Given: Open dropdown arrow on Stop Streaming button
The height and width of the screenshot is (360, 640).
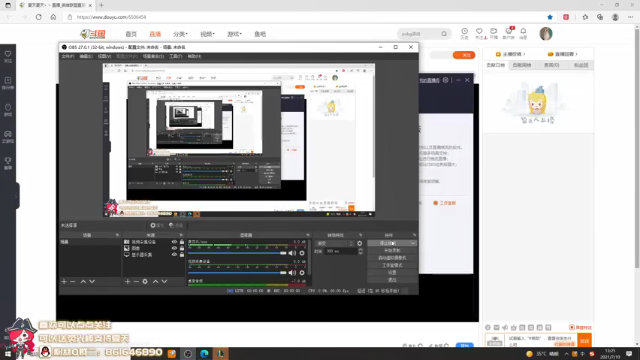Looking at the screenshot, I should point(413,243).
